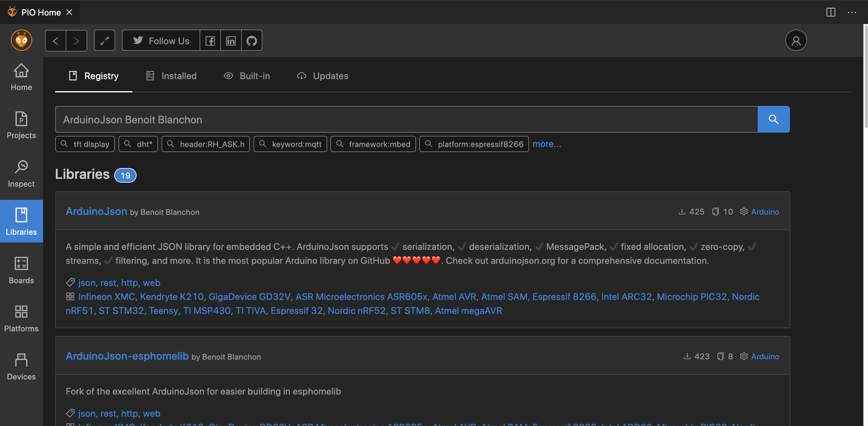Open the ST STM32 platform link

pos(122,311)
